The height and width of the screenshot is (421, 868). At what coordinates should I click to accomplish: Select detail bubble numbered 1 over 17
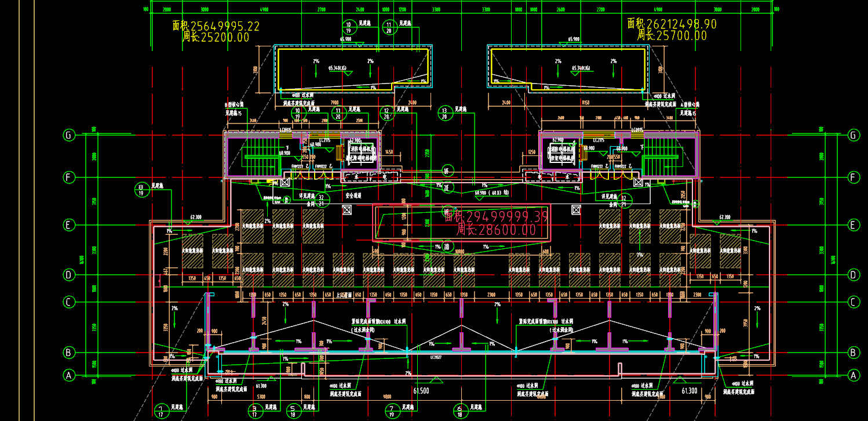click(161, 411)
